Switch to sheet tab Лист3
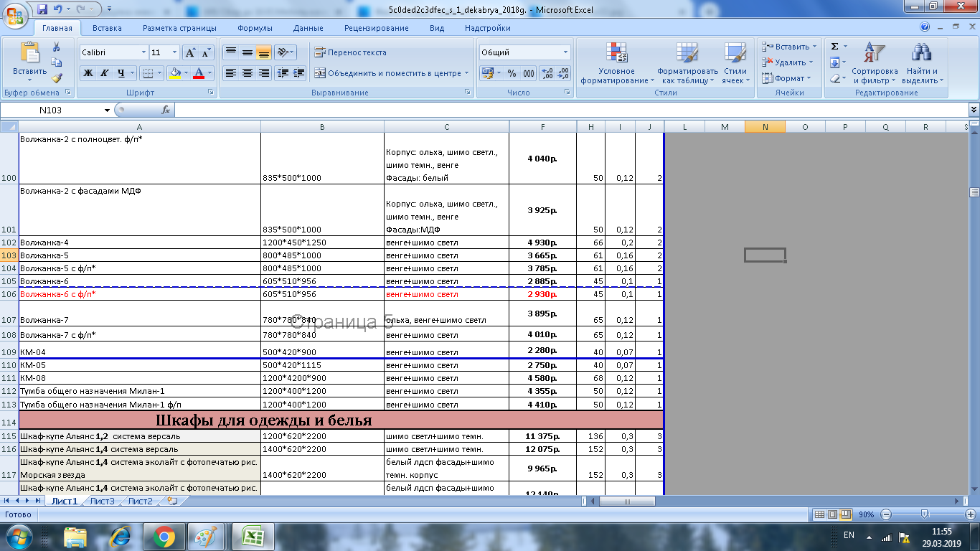The image size is (980, 551). [102, 501]
